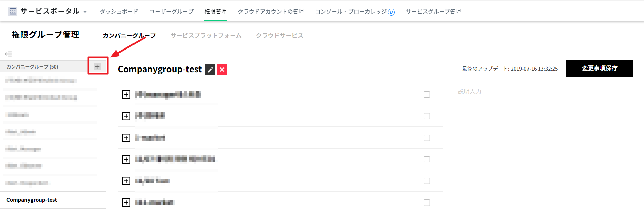Screen dimensions: 644x215
Task: Open the ダッシュボード menu item
Action: tap(119, 12)
